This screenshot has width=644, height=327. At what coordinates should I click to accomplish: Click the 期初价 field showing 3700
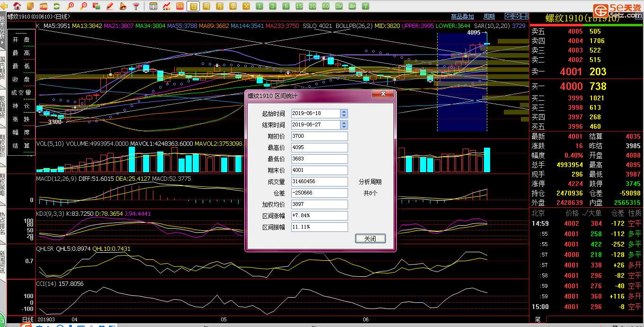click(320, 136)
